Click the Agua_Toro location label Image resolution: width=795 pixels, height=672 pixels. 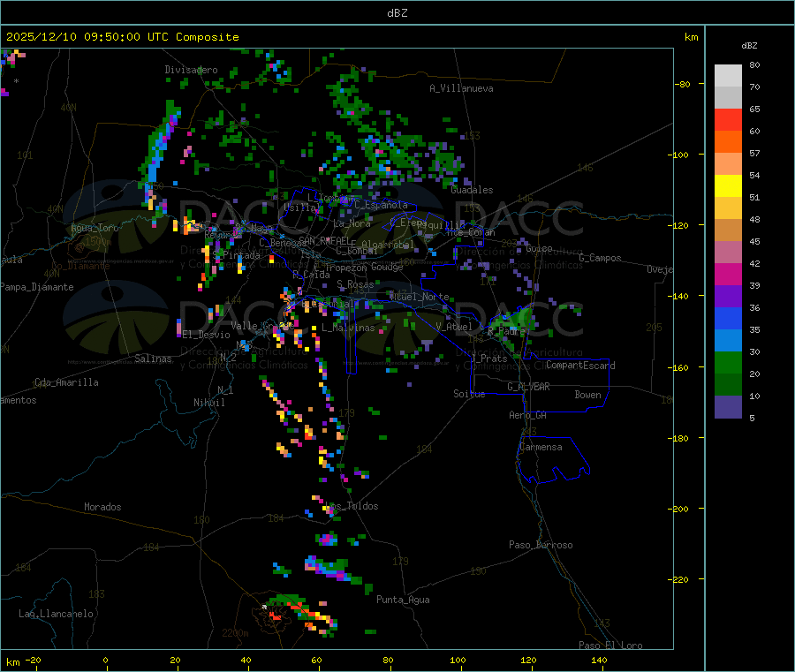point(95,228)
